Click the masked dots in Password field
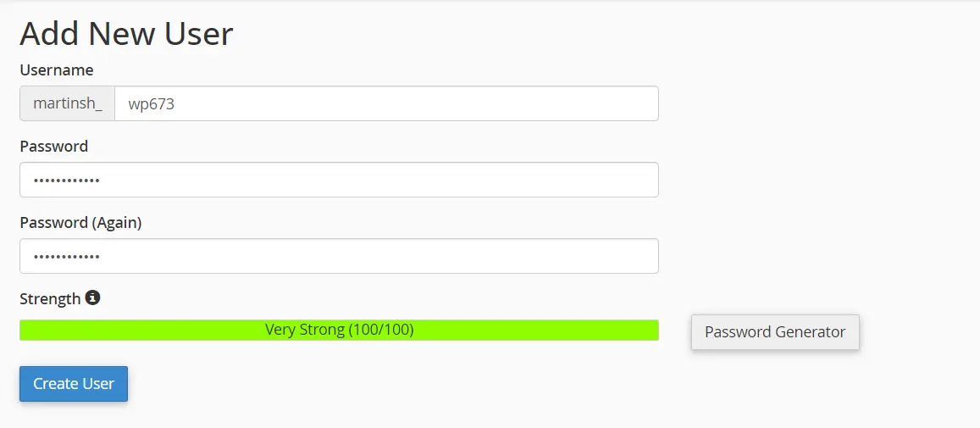 tap(66, 181)
